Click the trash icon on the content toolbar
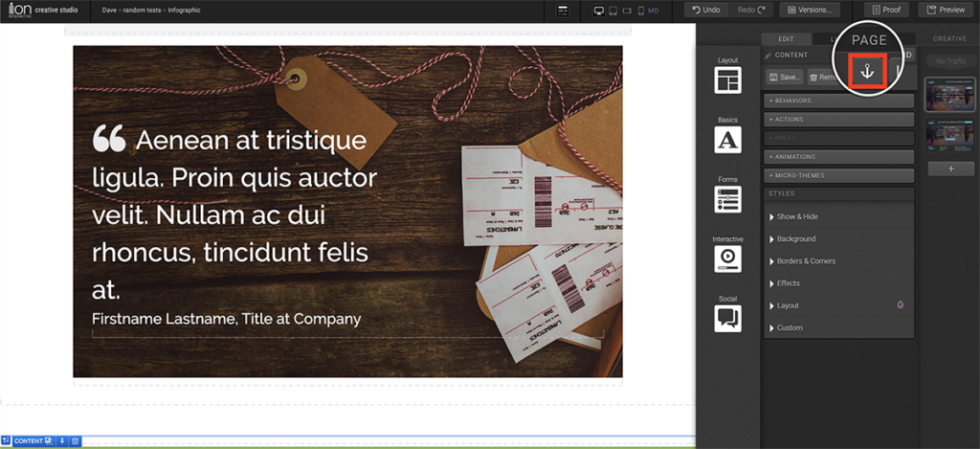This screenshot has height=449, width=980. (75, 441)
